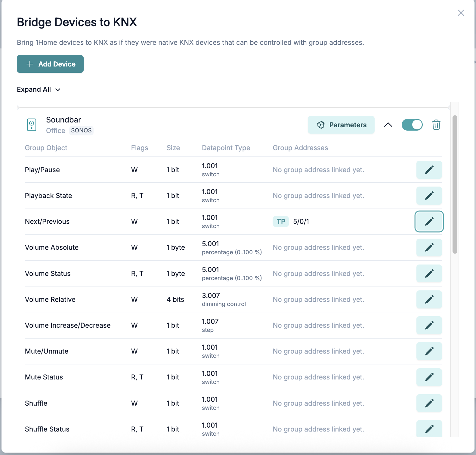The width and height of the screenshot is (476, 455).
Task: Click the Flags column header
Action: click(140, 148)
